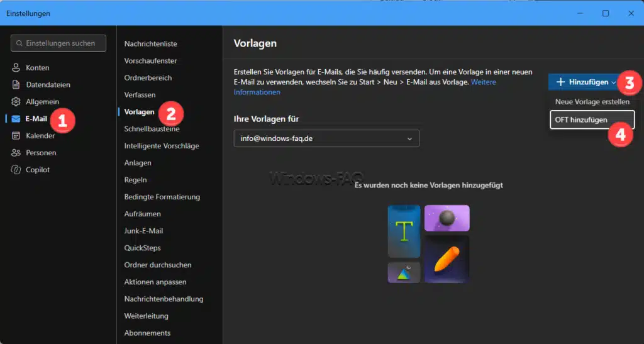Focus the Einstellungen suchen search field
Image resolution: width=644 pixels, height=344 pixels.
[58, 43]
